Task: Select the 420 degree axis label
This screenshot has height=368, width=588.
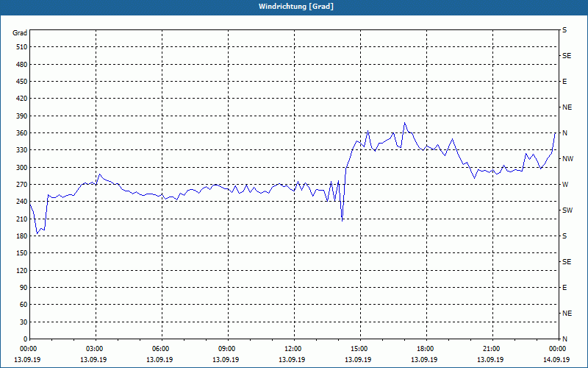Action: point(21,99)
